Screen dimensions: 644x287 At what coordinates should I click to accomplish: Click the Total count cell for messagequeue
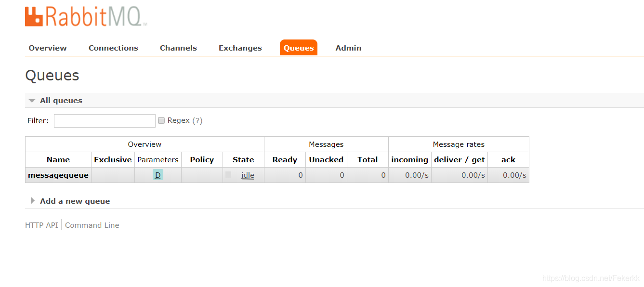click(x=368, y=175)
